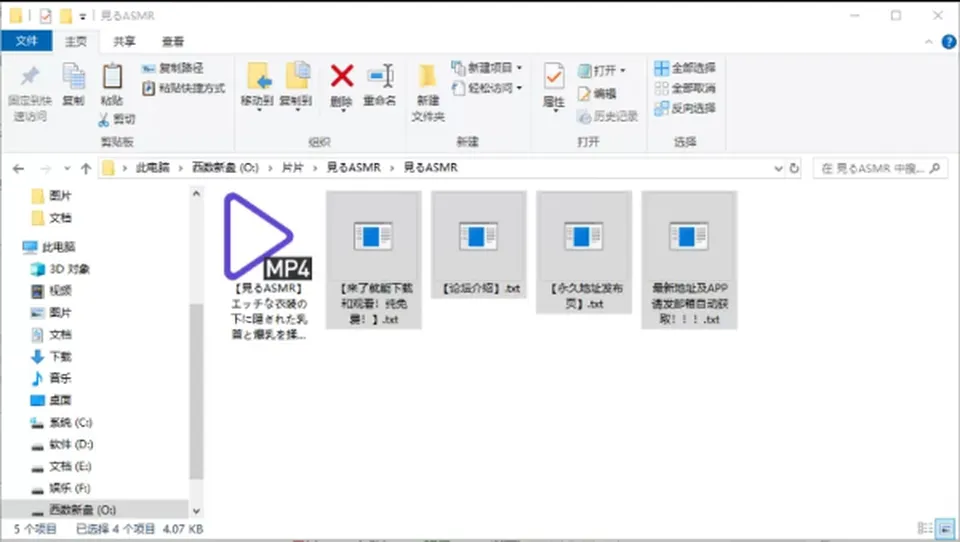This screenshot has width=960, height=542.
Task: Click the 新建文件夹 new folder icon
Action: pos(427,77)
